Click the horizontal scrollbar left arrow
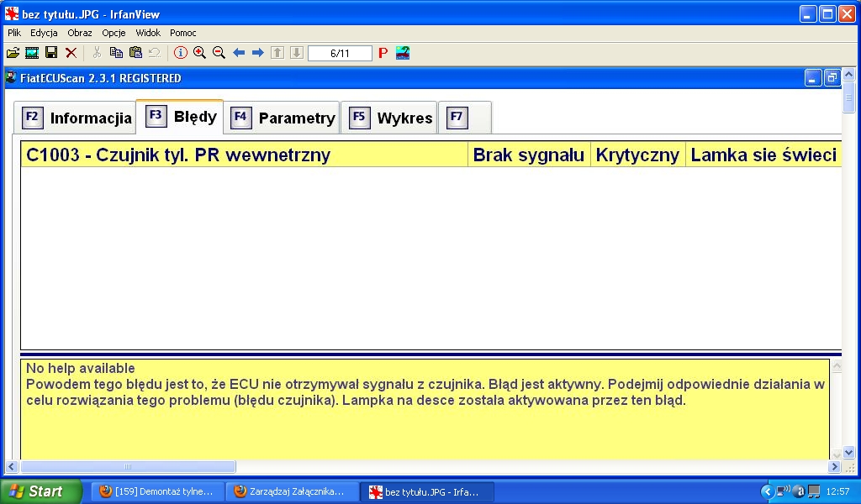 [12, 467]
